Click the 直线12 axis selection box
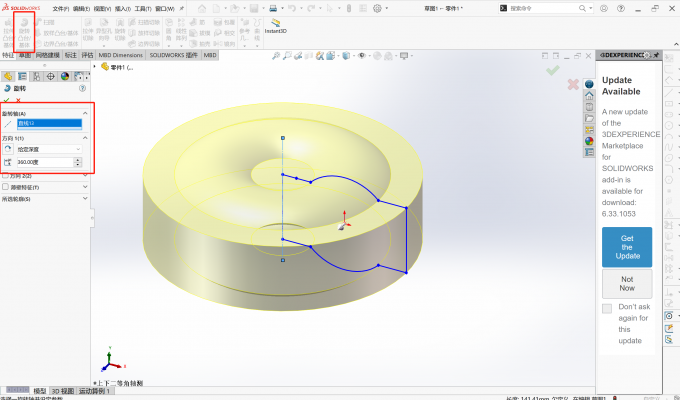 click(x=49, y=124)
